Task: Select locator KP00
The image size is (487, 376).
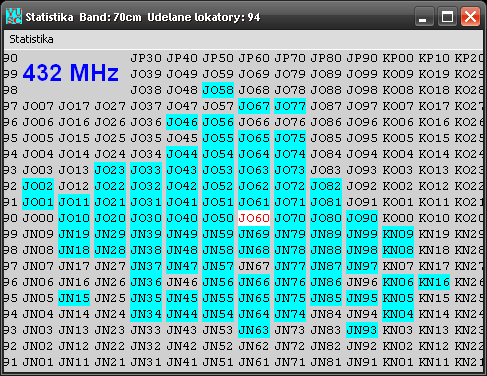Action: point(398,58)
